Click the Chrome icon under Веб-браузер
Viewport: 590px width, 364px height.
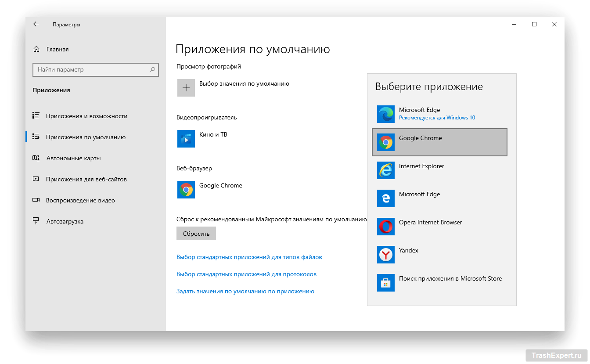(186, 190)
